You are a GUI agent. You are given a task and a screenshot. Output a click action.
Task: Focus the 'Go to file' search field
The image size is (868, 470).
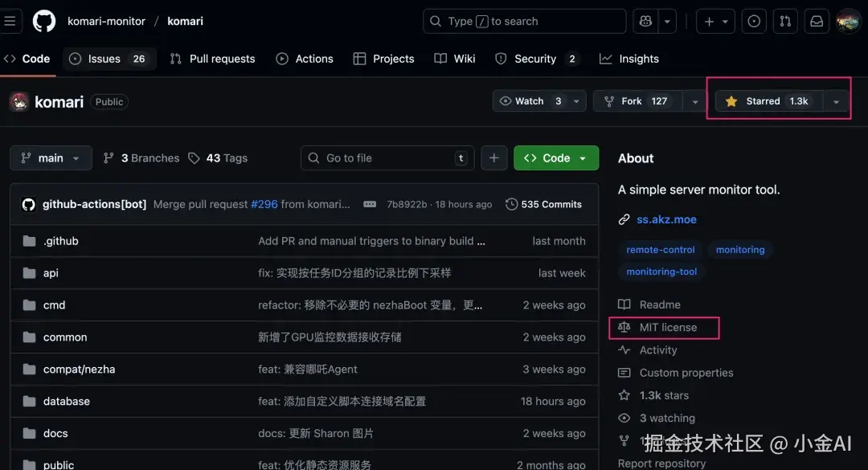387,158
